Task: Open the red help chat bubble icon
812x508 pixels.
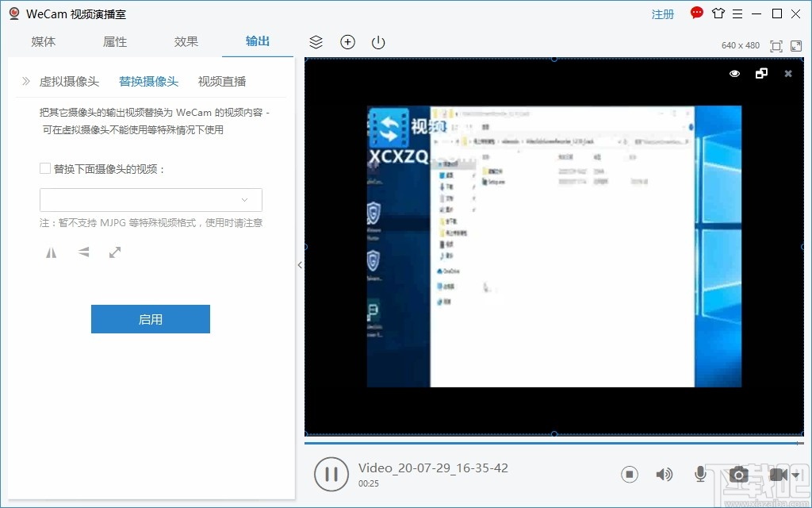Action: coord(696,13)
